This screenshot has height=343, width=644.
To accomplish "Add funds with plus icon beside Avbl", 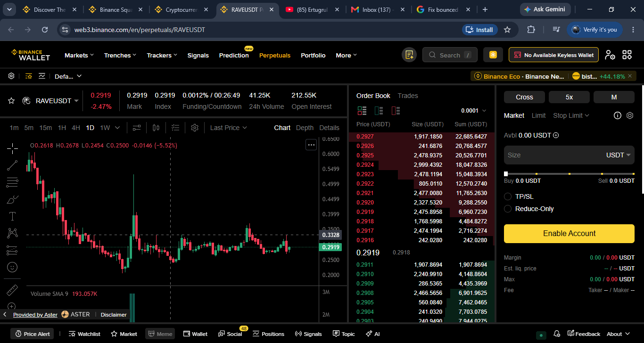I will pyautogui.click(x=556, y=135).
